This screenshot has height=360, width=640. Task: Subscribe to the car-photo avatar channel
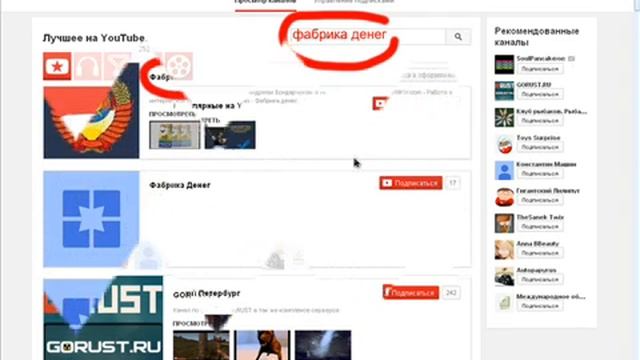pyautogui.click(x=540, y=280)
